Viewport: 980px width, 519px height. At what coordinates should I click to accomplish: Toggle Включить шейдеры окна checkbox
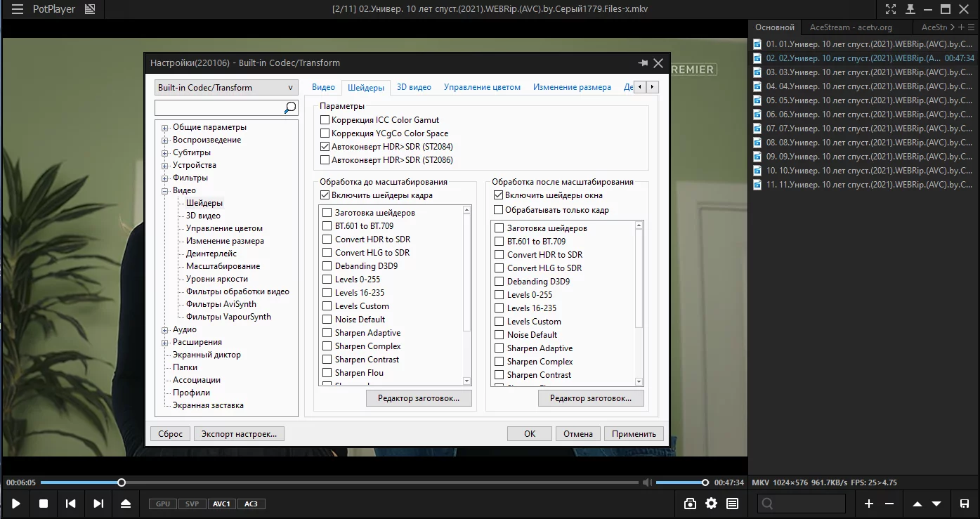tap(499, 195)
